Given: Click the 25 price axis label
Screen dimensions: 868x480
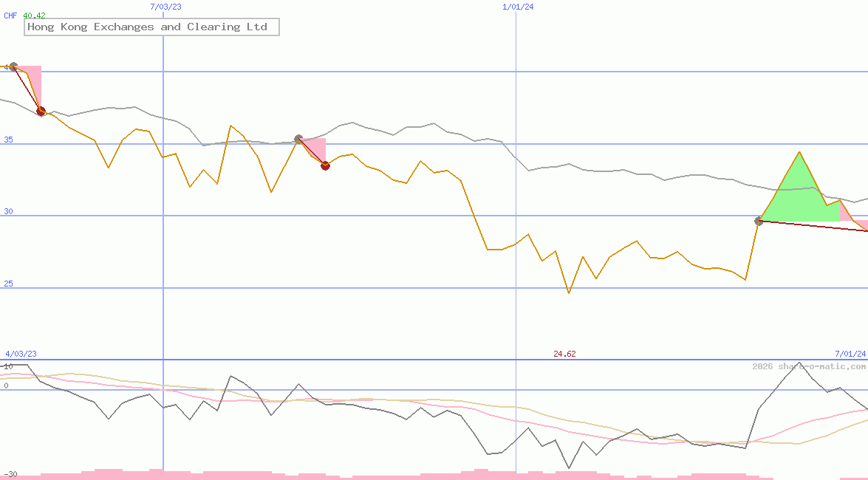Looking at the screenshot, I should pos(10,284).
